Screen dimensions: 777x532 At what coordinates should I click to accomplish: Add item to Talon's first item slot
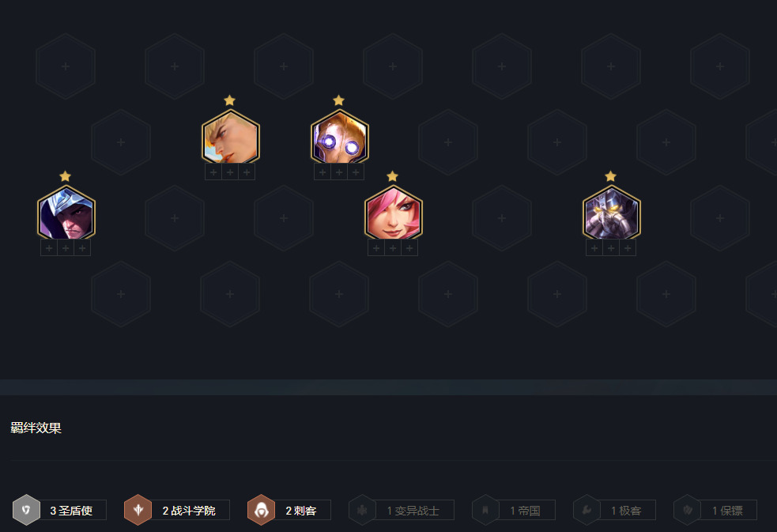coord(49,248)
